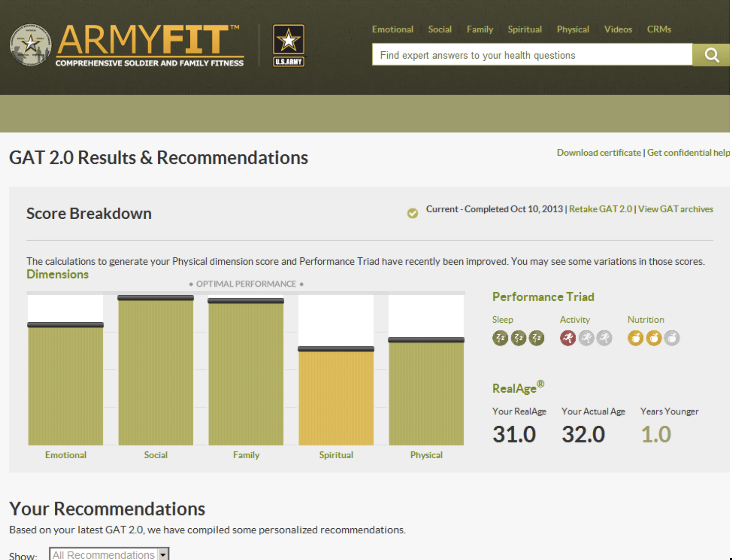Open the Videos navigation menu item
Screen dimensions: 732x560
coord(618,29)
